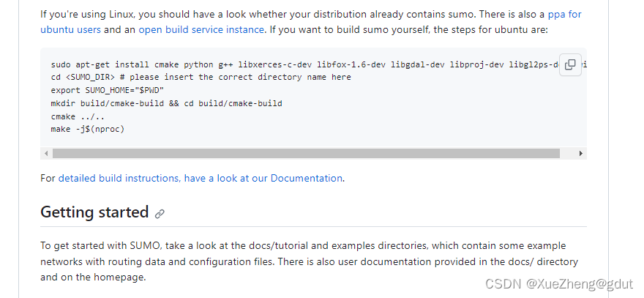
Task: Follow the 'open build service instance' link
Action: tap(201, 29)
